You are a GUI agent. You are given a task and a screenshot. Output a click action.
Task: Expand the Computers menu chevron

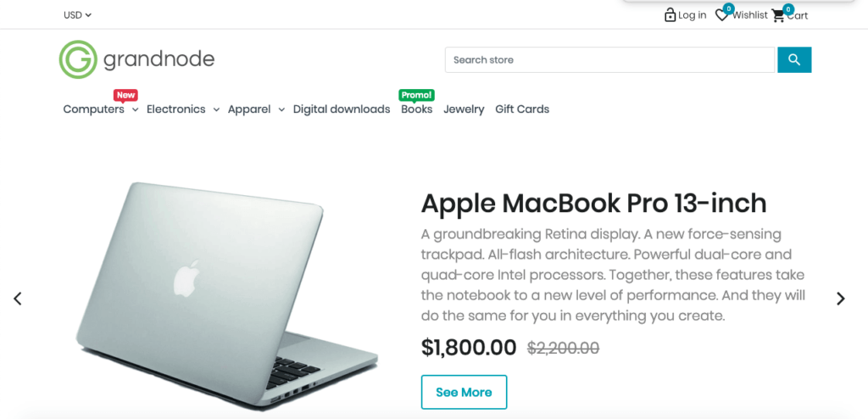135,109
